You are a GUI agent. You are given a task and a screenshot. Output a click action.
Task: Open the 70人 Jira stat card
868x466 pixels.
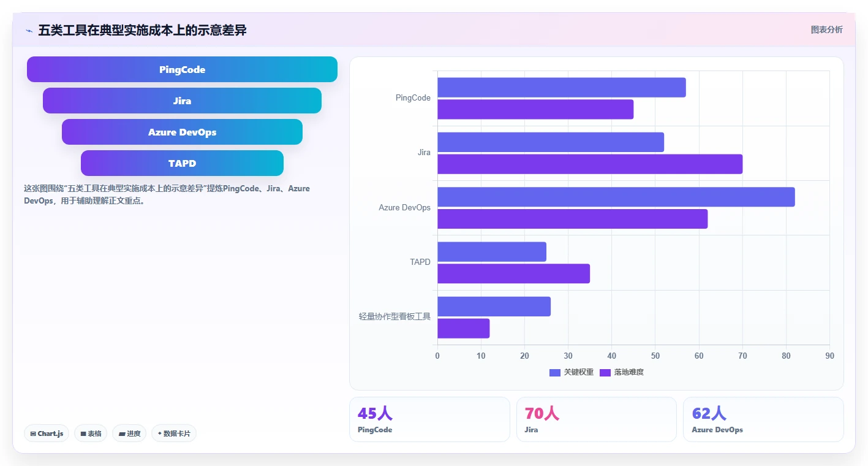point(597,419)
